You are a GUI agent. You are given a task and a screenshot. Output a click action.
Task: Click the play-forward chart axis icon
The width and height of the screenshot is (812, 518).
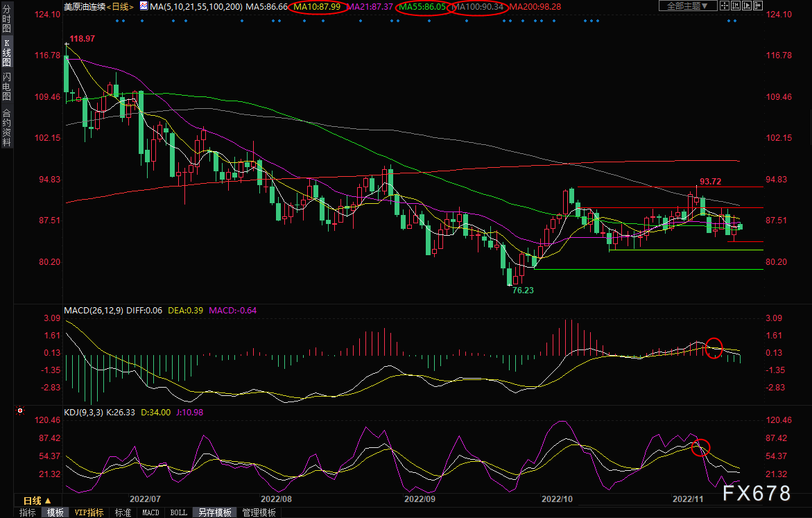747,6
